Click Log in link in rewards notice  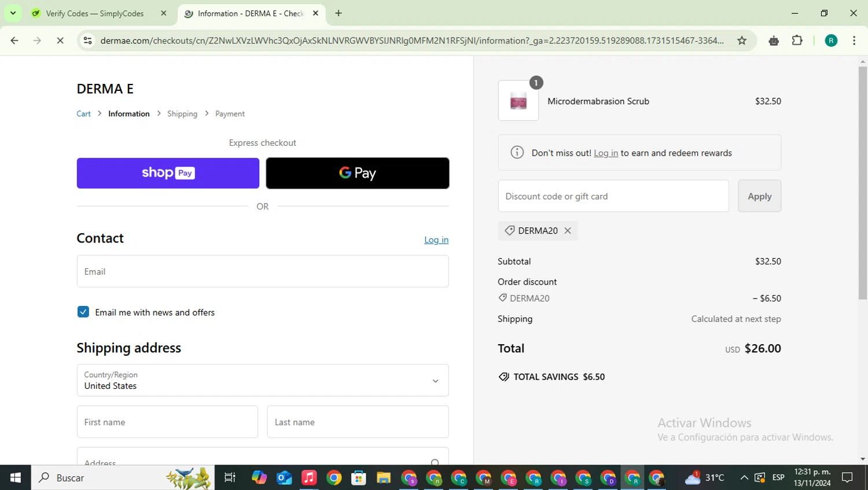(606, 153)
